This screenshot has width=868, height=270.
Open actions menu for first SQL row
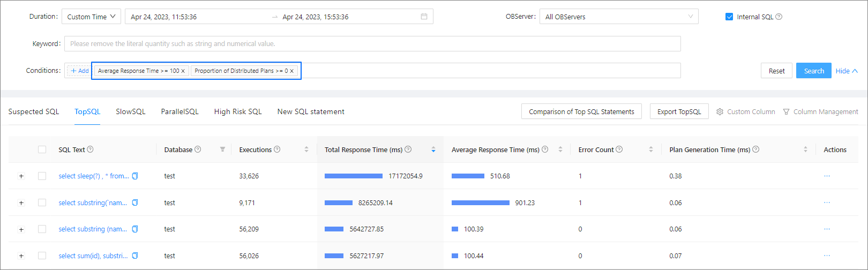pos(827,176)
